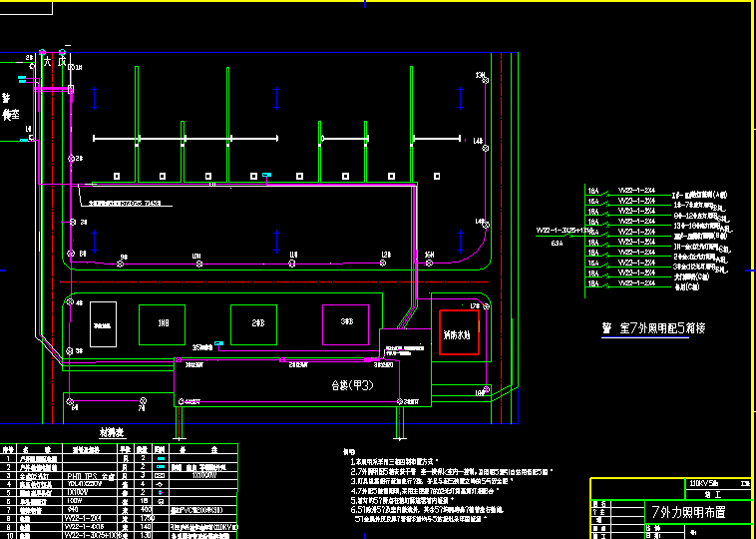
Task: Select legend symbol in material table row 6
Action: coord(161,501)
